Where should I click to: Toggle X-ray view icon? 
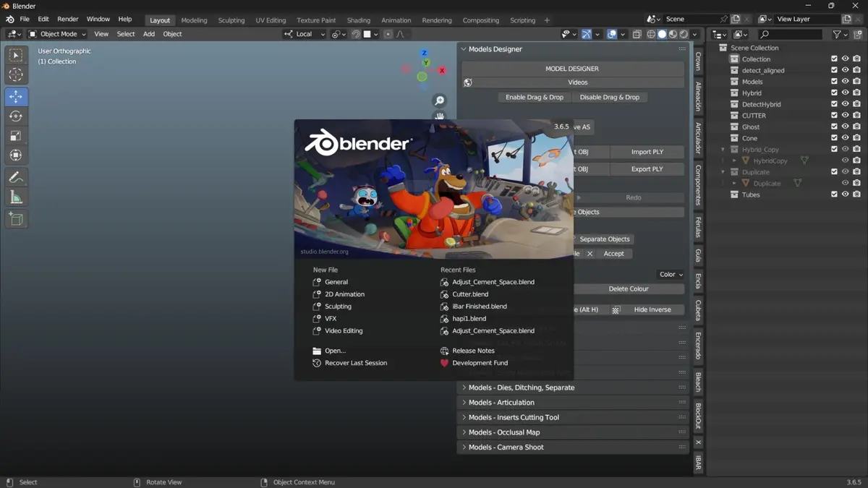[637, 34]
